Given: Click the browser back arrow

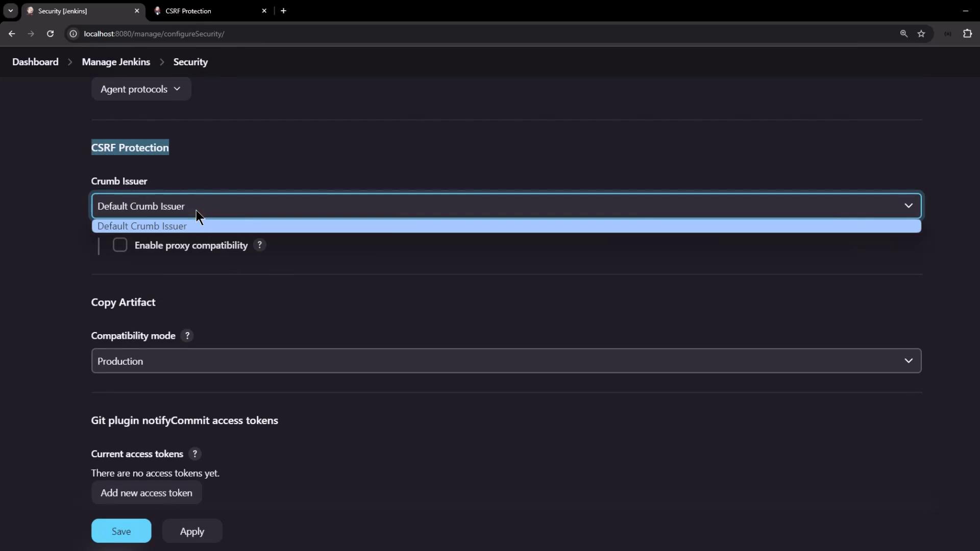Looking at the screenshot, I should coord(12,34).
